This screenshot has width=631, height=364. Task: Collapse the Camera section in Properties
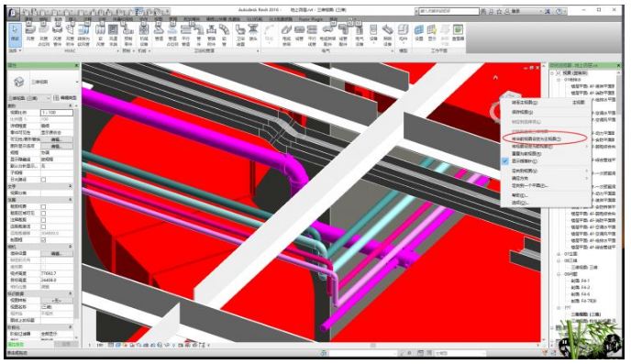tap(71, 247)
